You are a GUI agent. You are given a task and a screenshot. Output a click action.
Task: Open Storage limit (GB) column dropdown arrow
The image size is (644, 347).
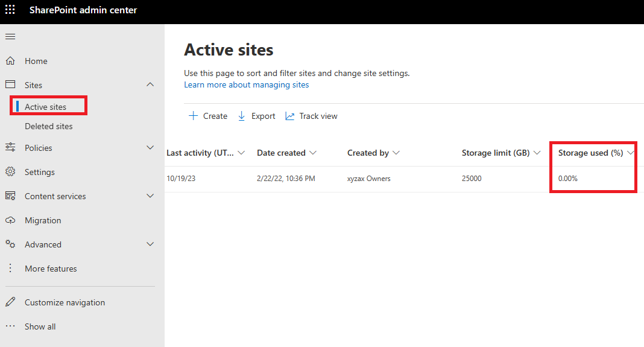(537, 153)
